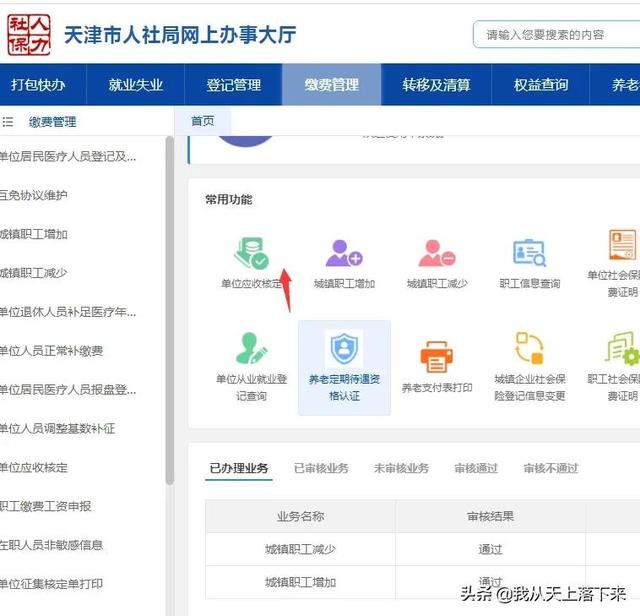The image size is (640, 616).
Task: Click the 人力社保 logo
Action: [29, 35]
